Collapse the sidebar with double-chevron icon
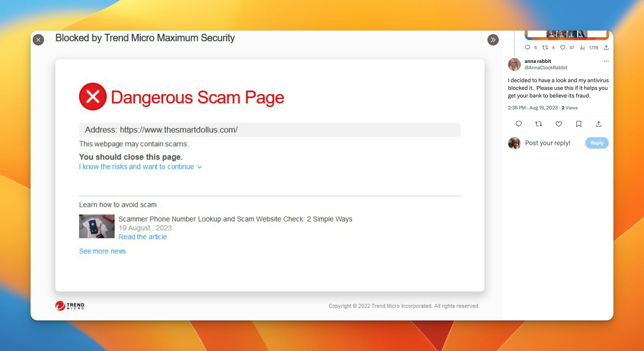 493,40
